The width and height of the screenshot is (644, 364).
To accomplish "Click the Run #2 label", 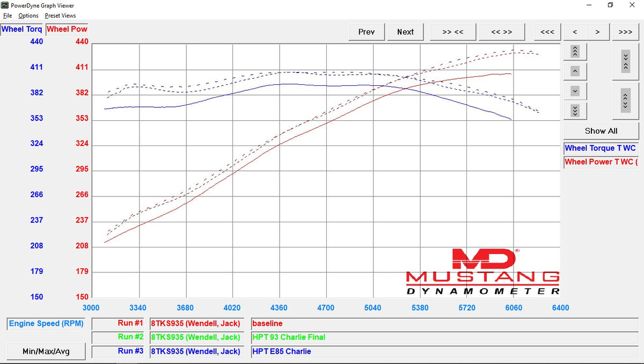I will tap(118, 337).
